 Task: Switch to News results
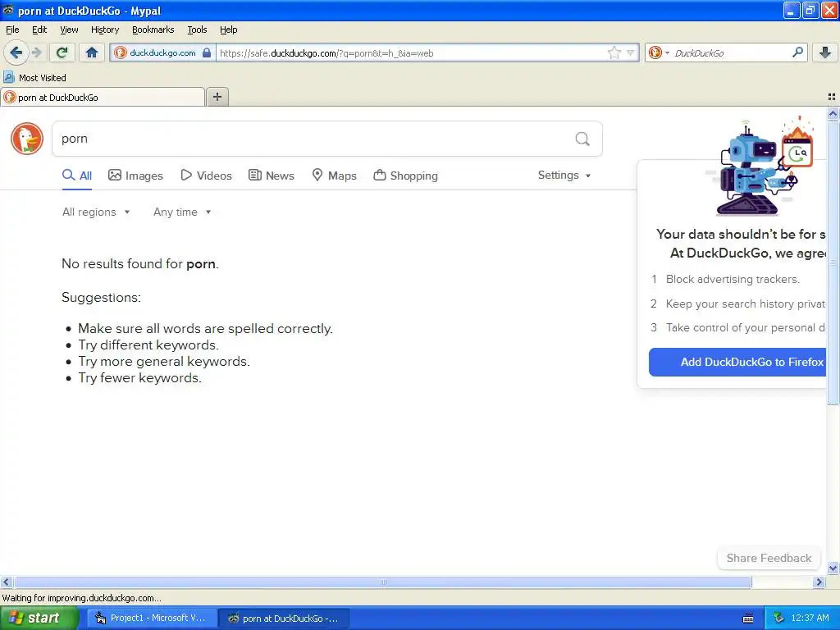[x=271, y=176]
